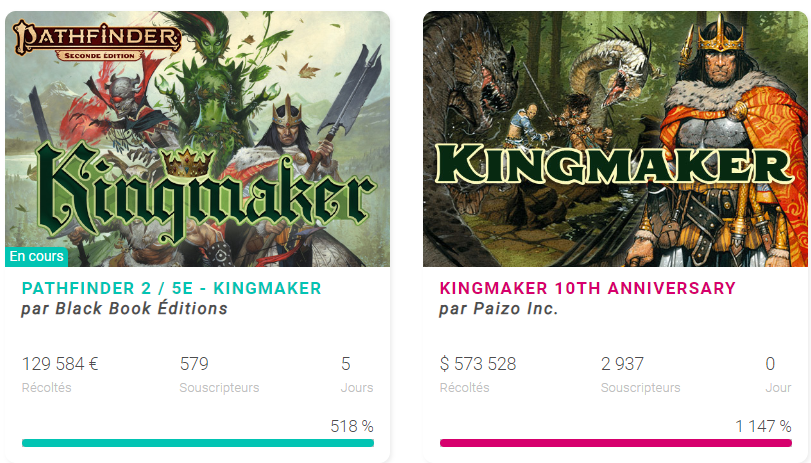The image size is (811, 463).
Task: Click the "En cours" status badge
Action: click(x=36, y=257)
